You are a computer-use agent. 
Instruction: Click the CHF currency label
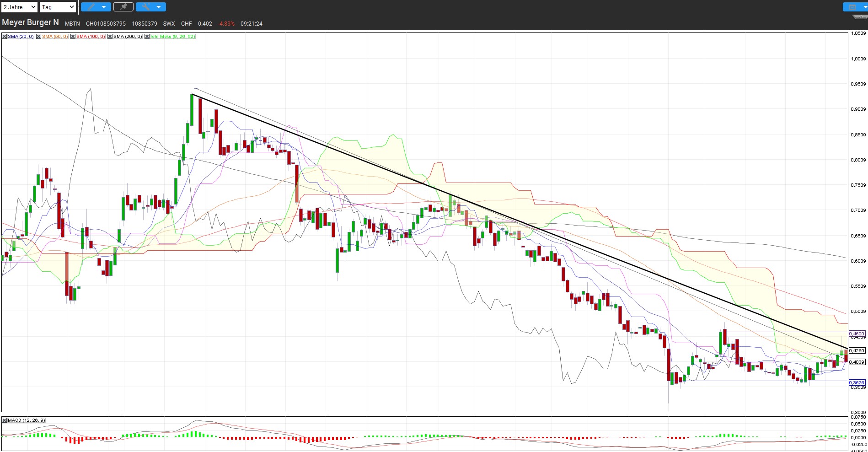click(x=187, y=24)
